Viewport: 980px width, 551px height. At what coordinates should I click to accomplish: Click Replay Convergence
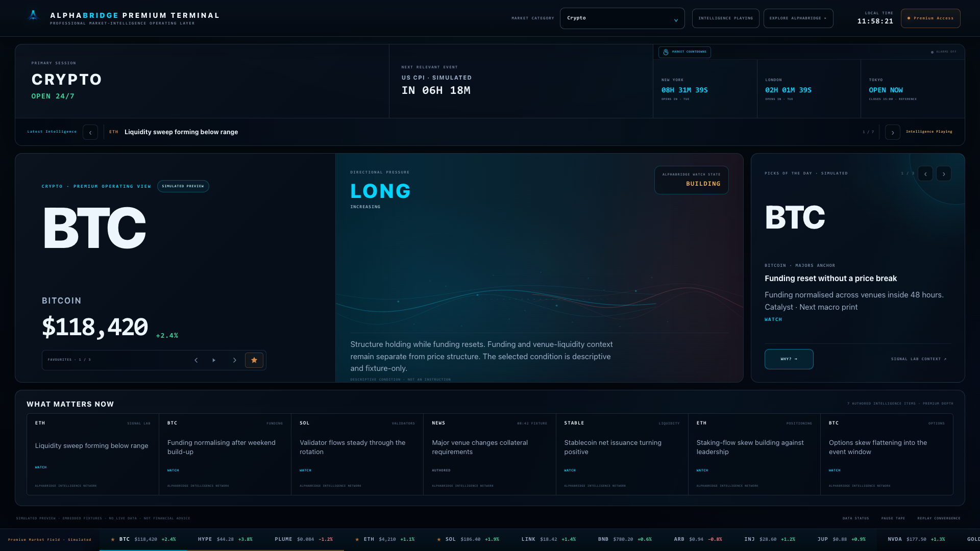[x=939, y=518]
